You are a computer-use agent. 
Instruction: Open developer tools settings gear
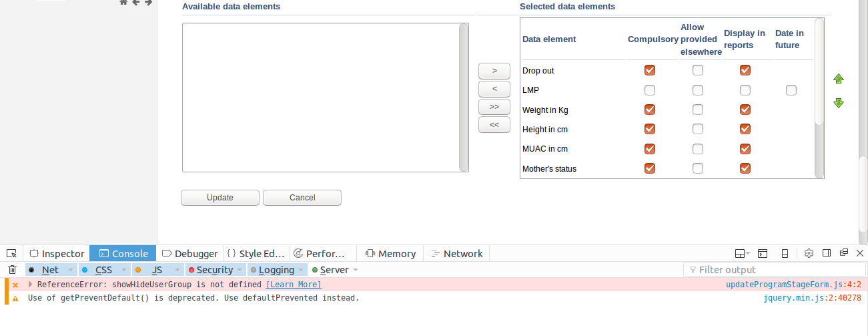tap(809, 253)
